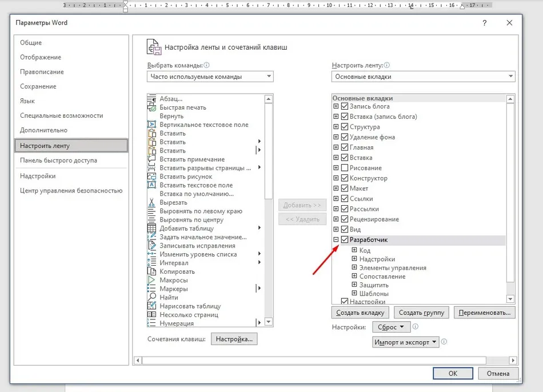Open the Часто используемые команды dropdown

pos(210,77)
